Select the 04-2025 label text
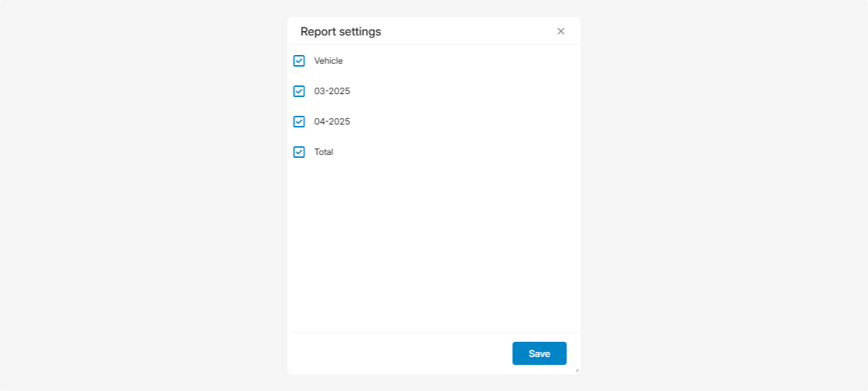Viewport: 868px width, 391px height. (x=332, y=122)
